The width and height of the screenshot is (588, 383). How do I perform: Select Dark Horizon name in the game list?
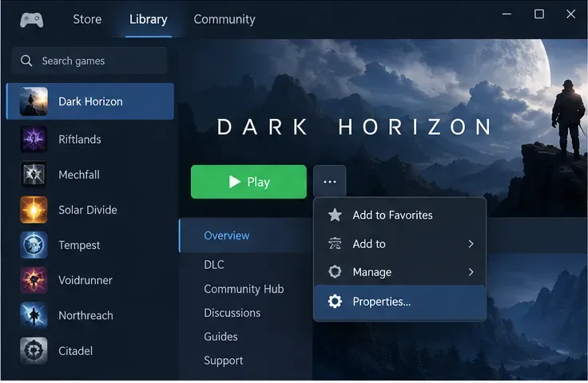[90, 101]
